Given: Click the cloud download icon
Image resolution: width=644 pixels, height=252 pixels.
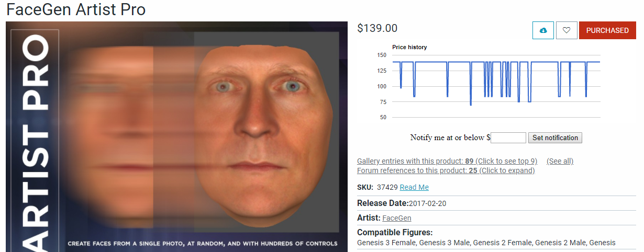Looking at the screenshot, I should (543, 30).
